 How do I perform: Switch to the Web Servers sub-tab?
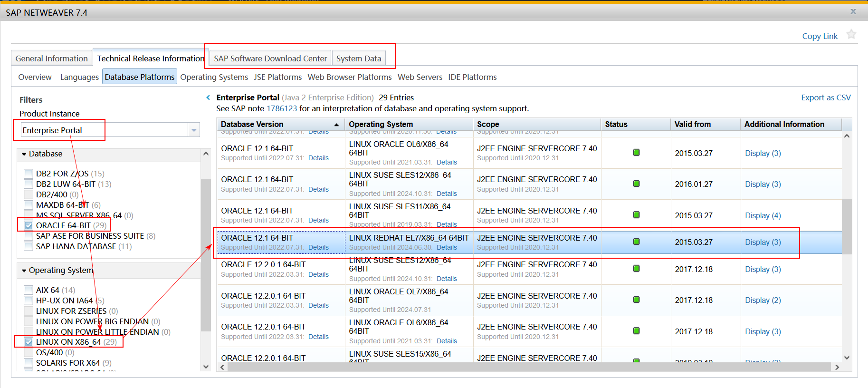click(x=420, y=77)
